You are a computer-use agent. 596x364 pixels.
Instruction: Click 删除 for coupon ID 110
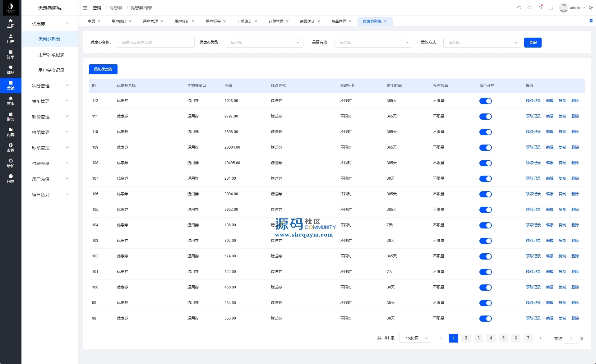click(575, 132)
